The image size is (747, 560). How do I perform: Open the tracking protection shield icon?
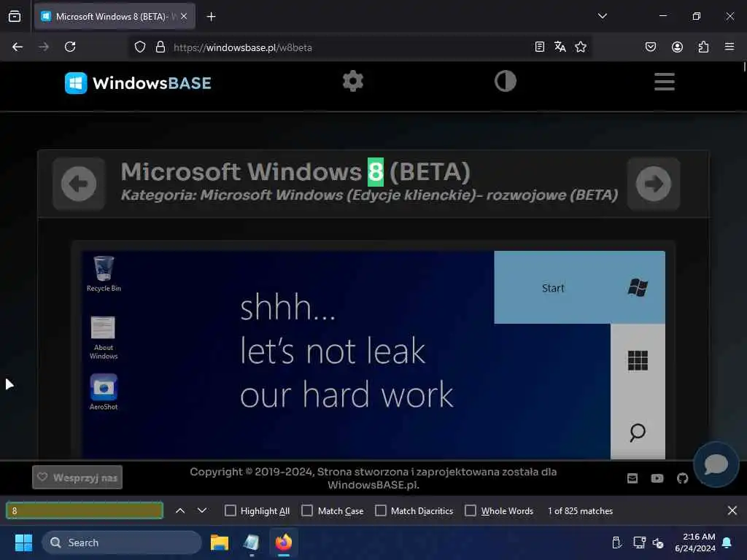[x=139, y=47]
